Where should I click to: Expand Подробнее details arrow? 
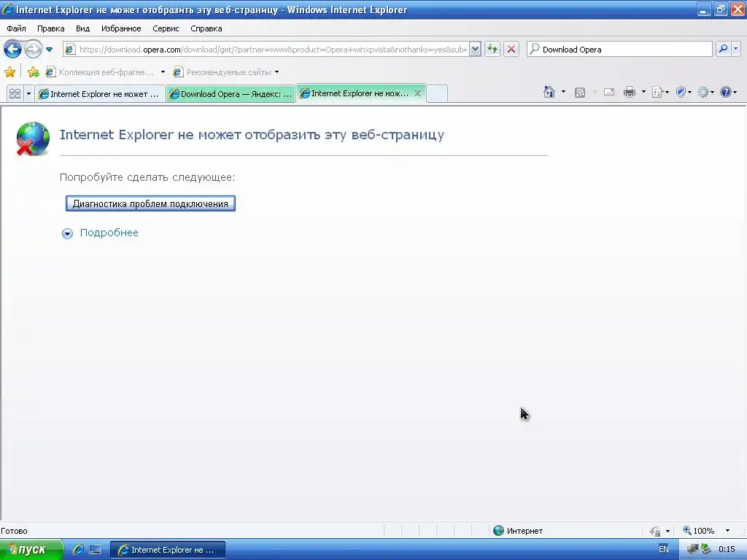click(68, 233)
